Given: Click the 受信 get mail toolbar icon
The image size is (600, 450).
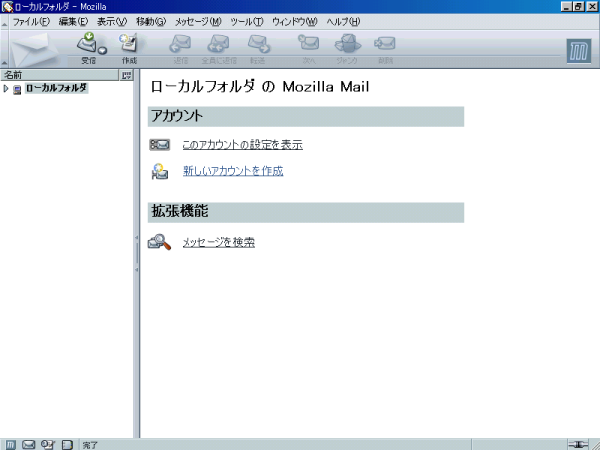Looking at the screenshot, I should click(x=88, y=43).
